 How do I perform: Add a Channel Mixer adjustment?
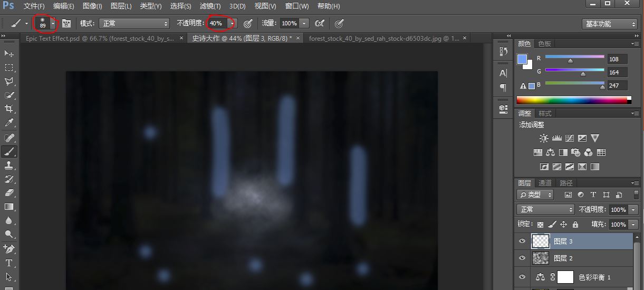(x=588, y=153)
